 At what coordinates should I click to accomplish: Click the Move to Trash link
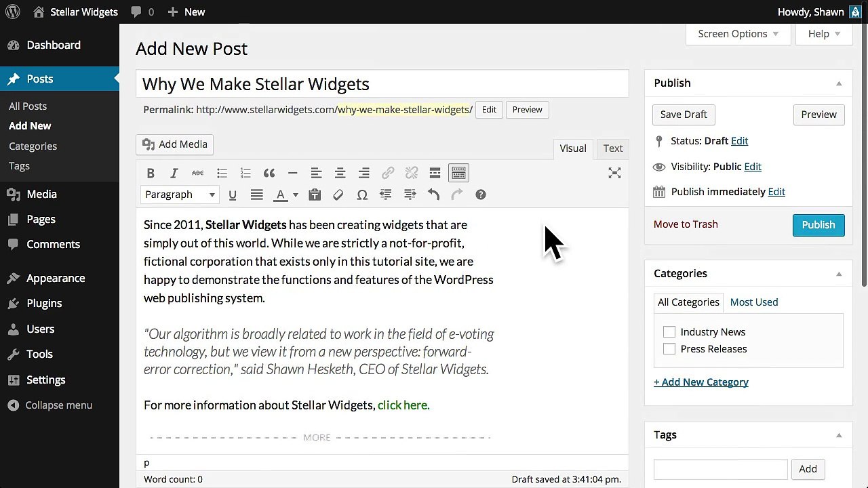click(686, 224)
